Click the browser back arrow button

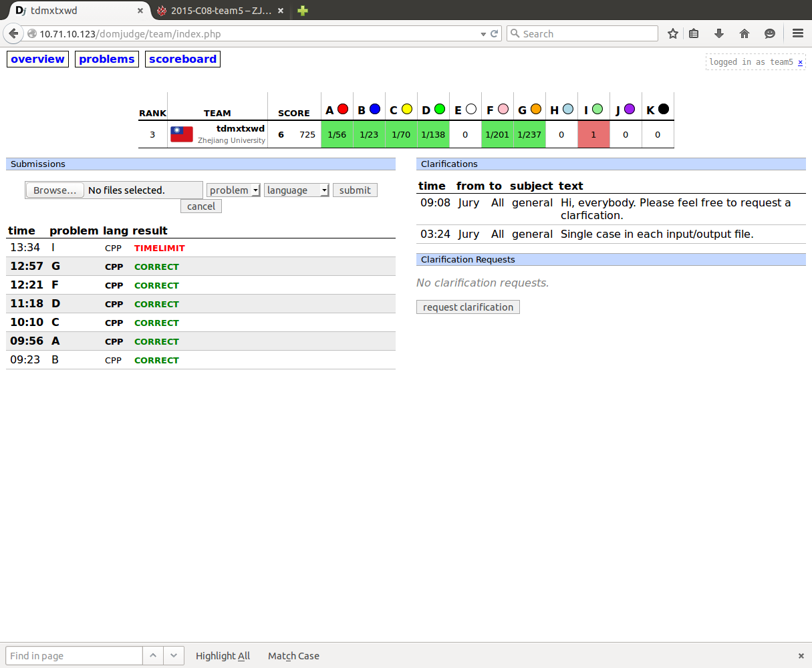(13, 33)
